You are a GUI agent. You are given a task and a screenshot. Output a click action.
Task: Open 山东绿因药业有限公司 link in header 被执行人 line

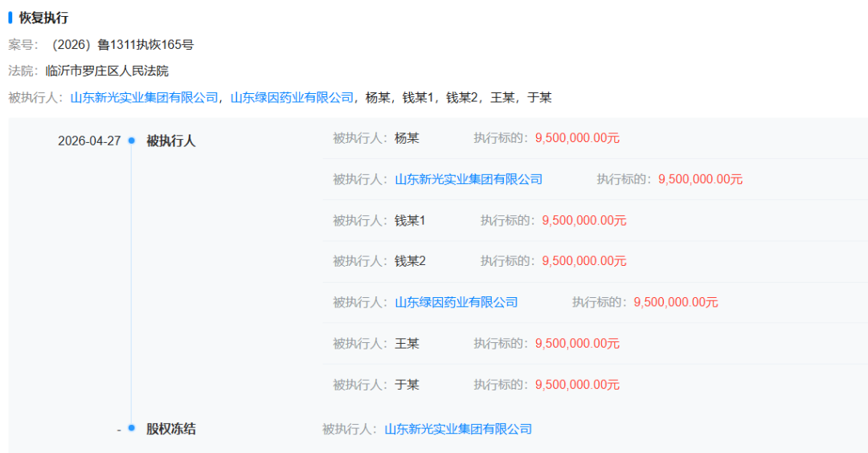tap(292, 98)
